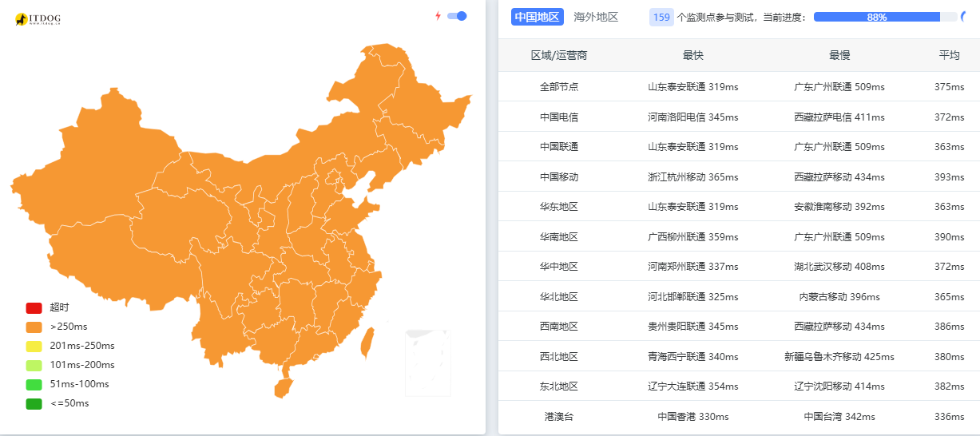Click the 159 monitoring points badge

click(x=661, y=17)
